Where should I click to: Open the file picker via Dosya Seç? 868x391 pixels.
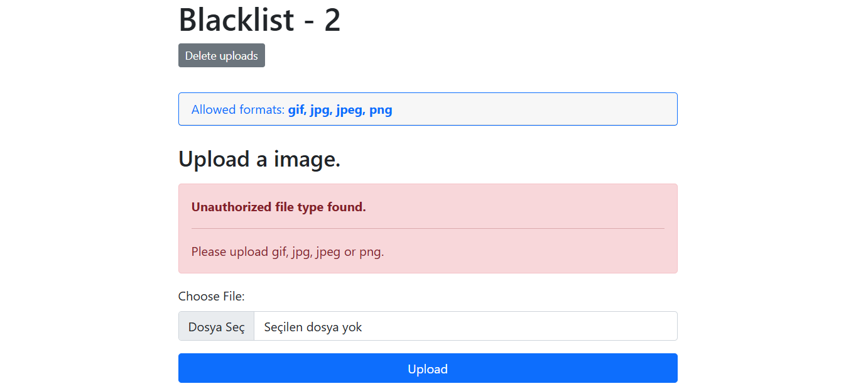click(217, 326)
